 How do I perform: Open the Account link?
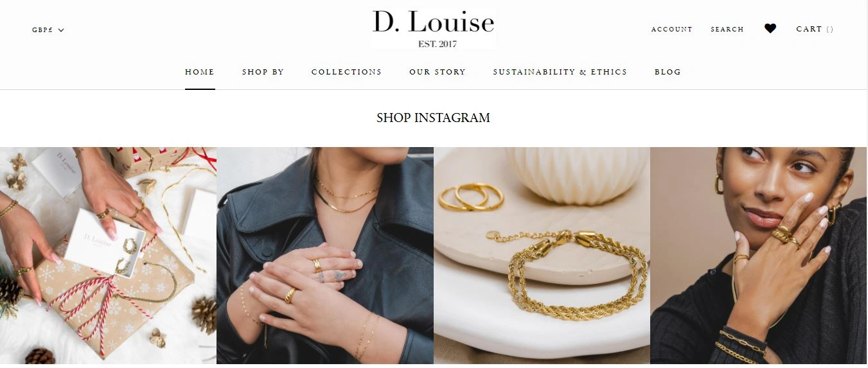point(672,30)
